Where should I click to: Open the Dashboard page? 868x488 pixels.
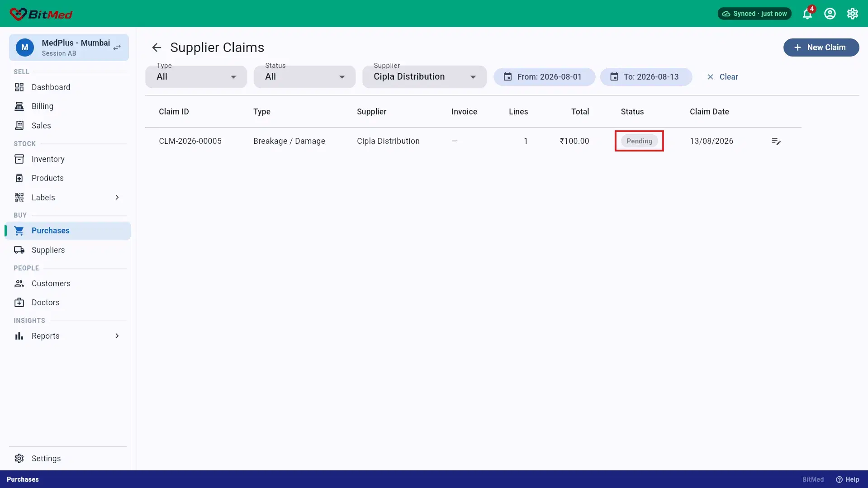(68, 87)
